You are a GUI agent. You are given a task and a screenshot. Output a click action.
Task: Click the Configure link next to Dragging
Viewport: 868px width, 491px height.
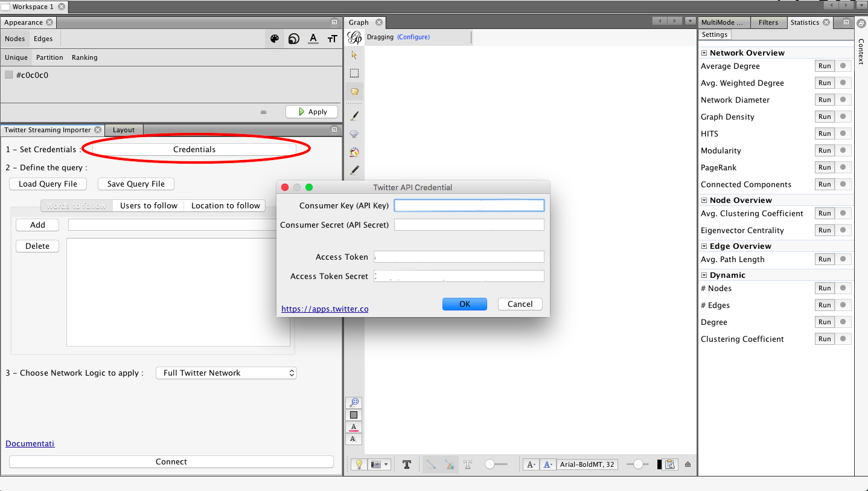[413, 37]
